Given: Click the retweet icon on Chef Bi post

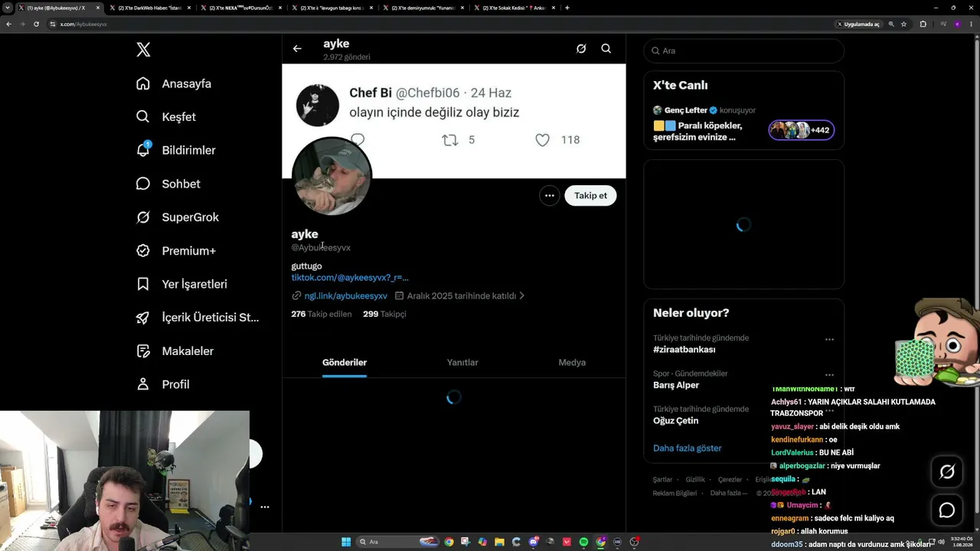Looking at the screenshot, I should point(450,140).
